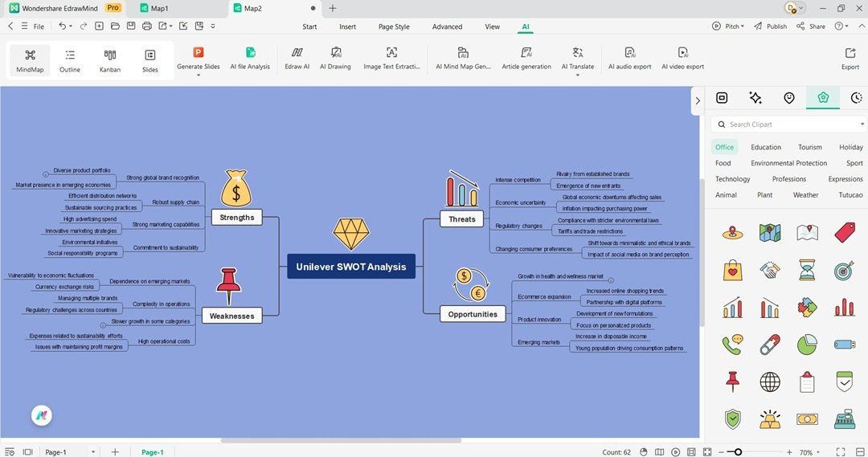
Task: Create a new file from quick toolbar
Action: click(99, 26)
